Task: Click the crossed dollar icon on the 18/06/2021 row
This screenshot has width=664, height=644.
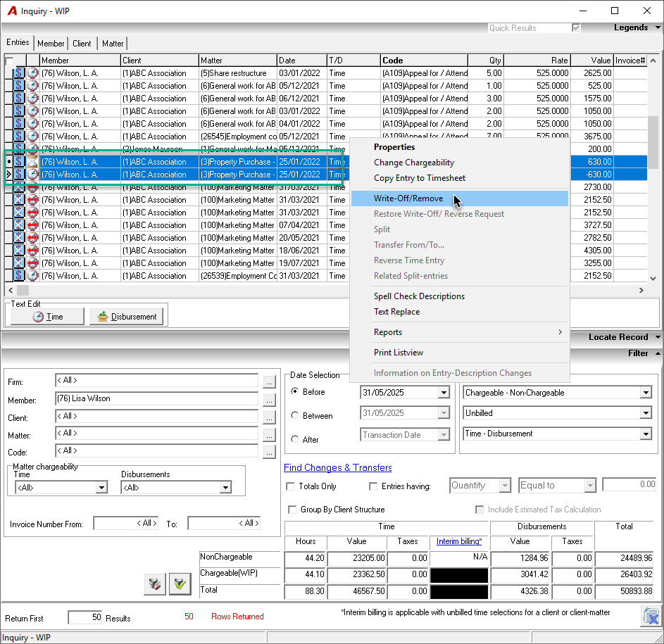Action: coord(19,251)
